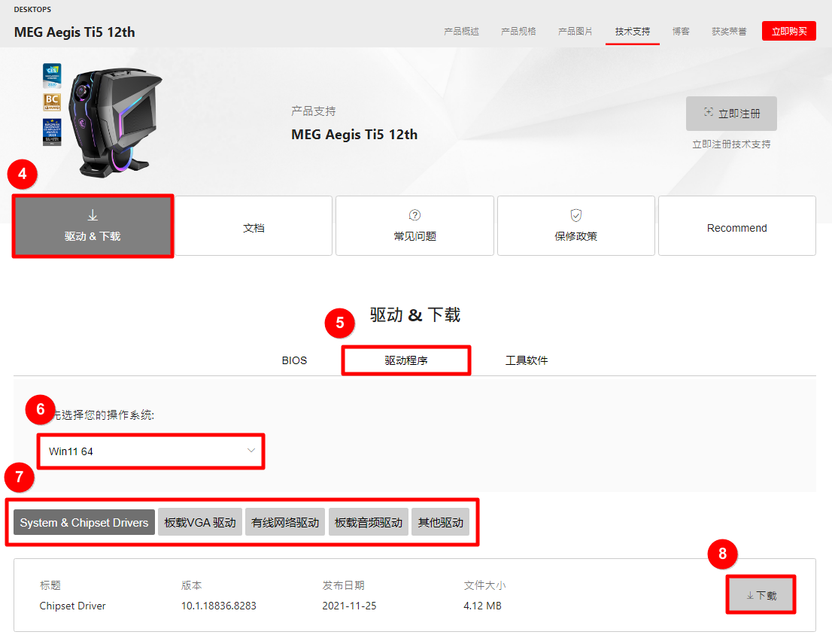Image resolution: width=832 pixels, height=644 pixels.
Task: Download the Chipset Driver
Action: (x=761, y=595)
